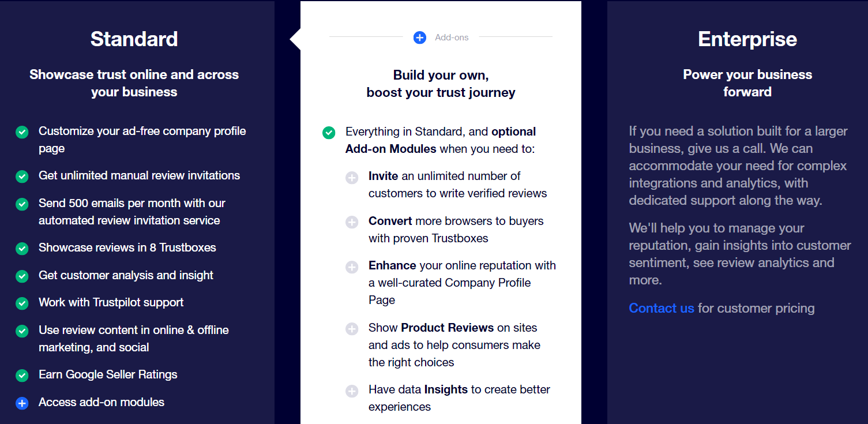The image size is (868, 424).
Task: Open the 'Contact us' link for customer pricing
Action: point(662,308)
